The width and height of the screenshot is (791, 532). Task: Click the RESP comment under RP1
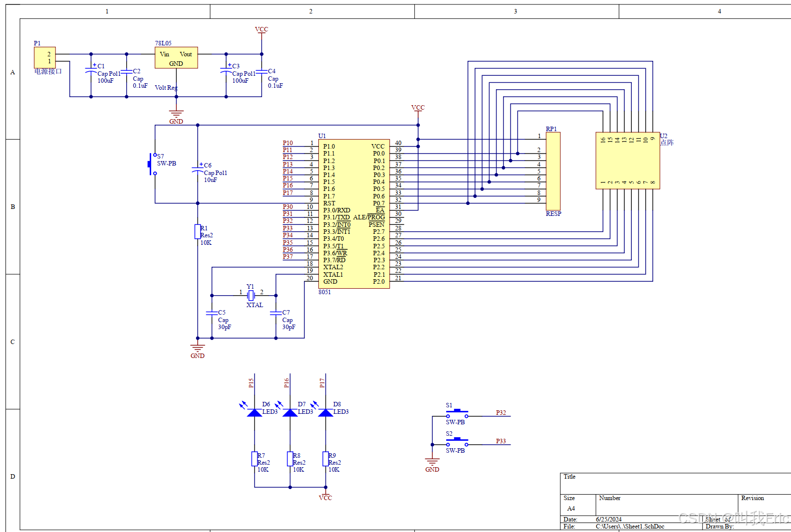553,214
